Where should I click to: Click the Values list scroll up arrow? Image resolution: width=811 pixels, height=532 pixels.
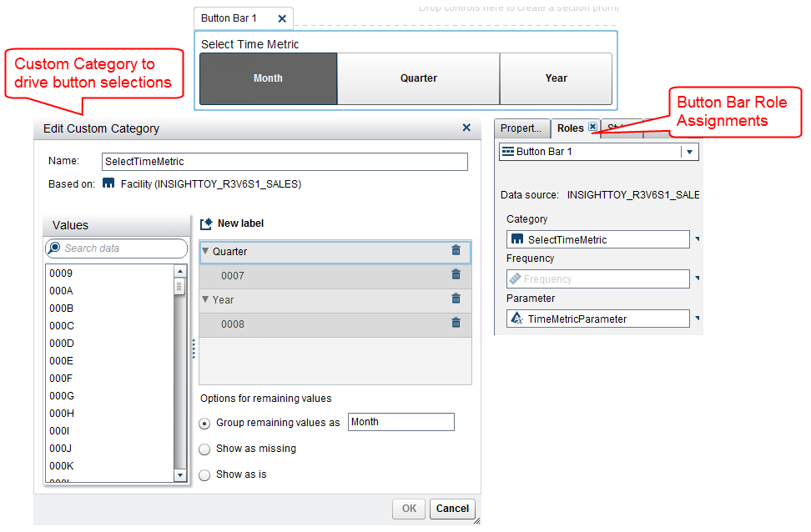pos(180,271)
